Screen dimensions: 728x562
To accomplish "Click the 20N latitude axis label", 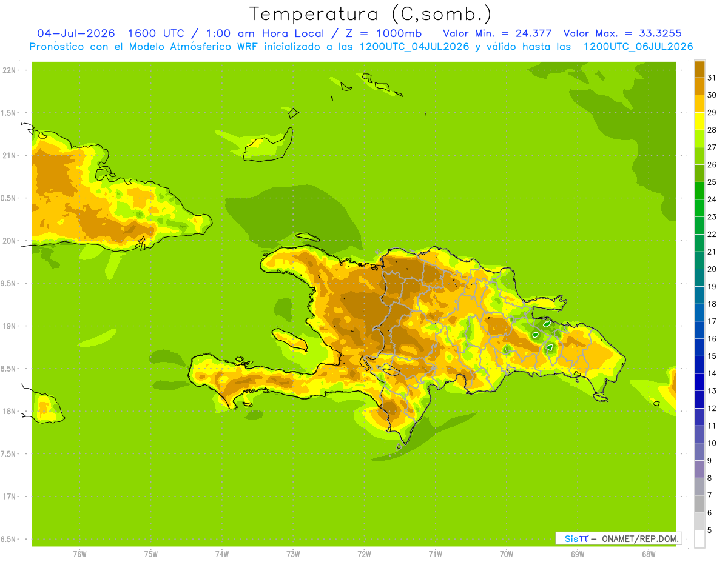I will (x=10, y=241).
